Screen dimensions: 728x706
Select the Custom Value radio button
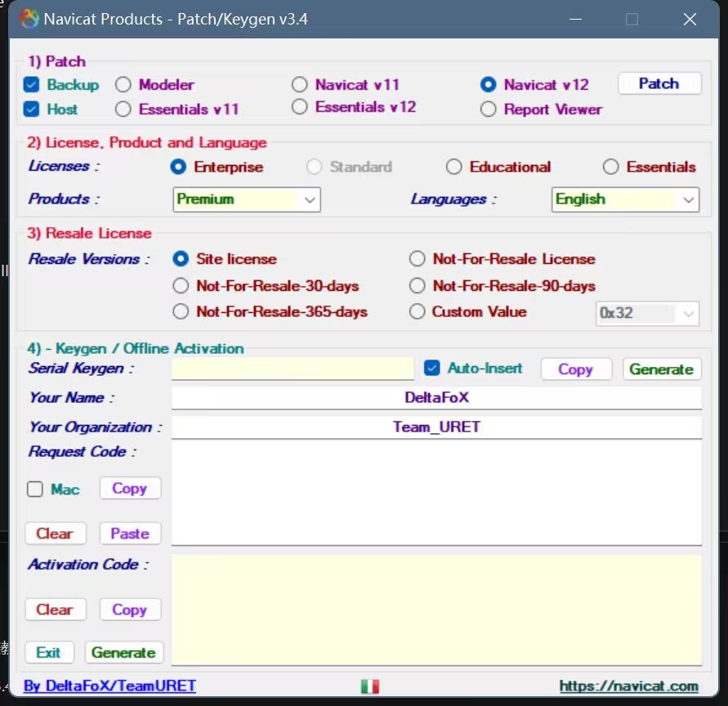(418, 311)
